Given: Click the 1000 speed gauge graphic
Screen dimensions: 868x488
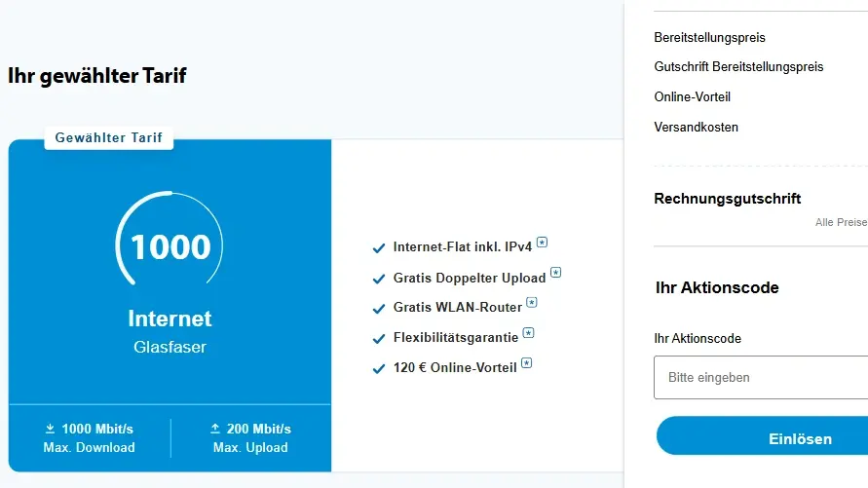Looking at the screenshot, I should pos(170,239).
